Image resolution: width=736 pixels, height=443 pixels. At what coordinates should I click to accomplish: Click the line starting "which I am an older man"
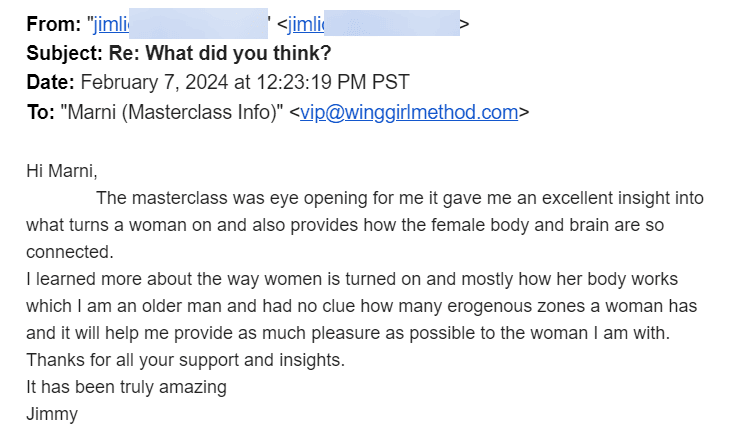[360, 306]
